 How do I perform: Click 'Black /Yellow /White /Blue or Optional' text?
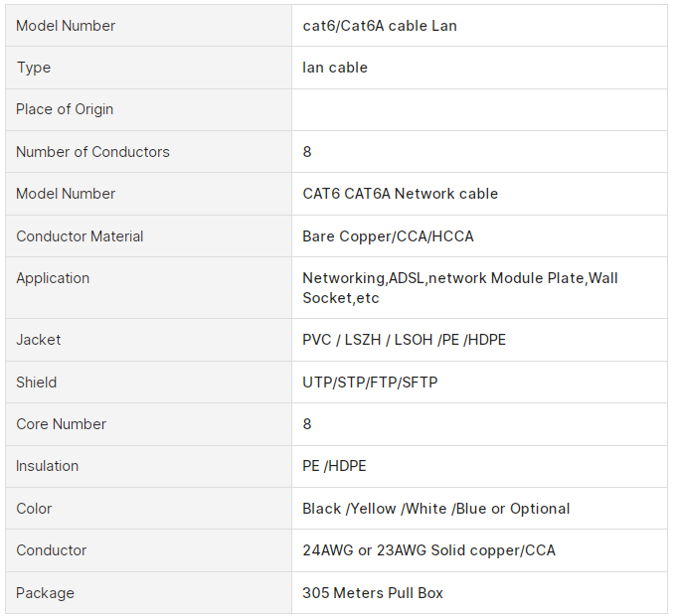tap(436, 509)
